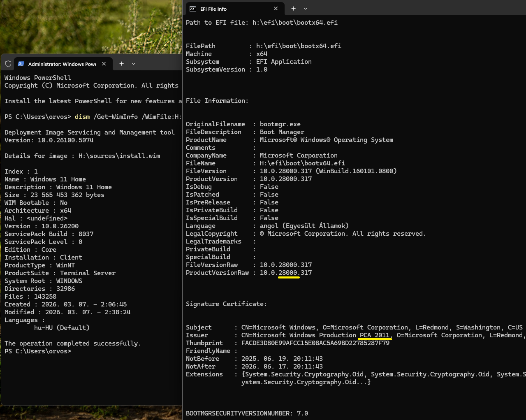Expand the profile dropdown in PowerShell window
Image resolution: width=526 pixels, height=420 pixels.
(x=134, y=64)
